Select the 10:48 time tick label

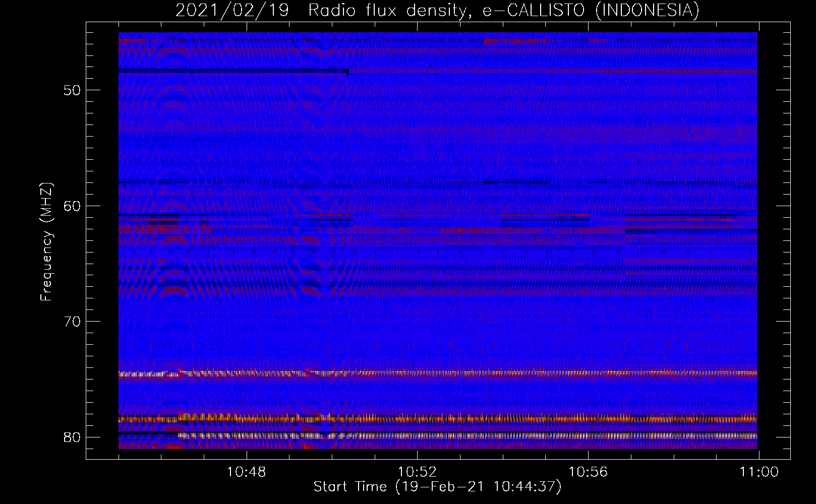(x=247, y=472)
